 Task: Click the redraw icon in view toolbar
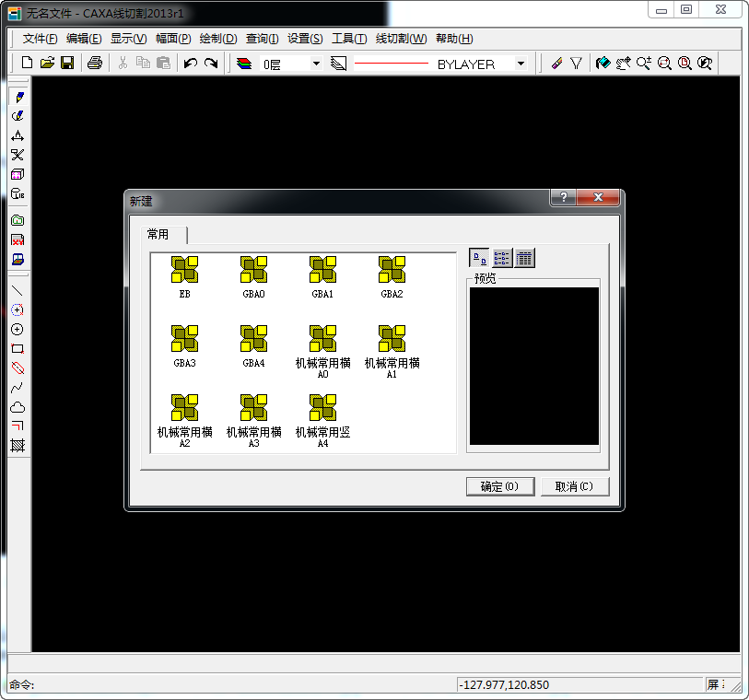click(x=603, y=63)
